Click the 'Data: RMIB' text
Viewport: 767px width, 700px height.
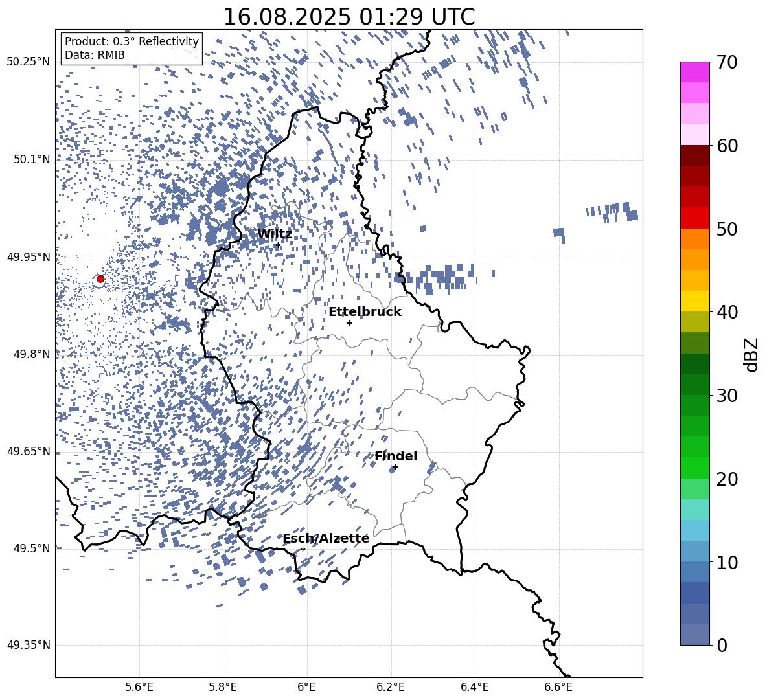(95, 55)
